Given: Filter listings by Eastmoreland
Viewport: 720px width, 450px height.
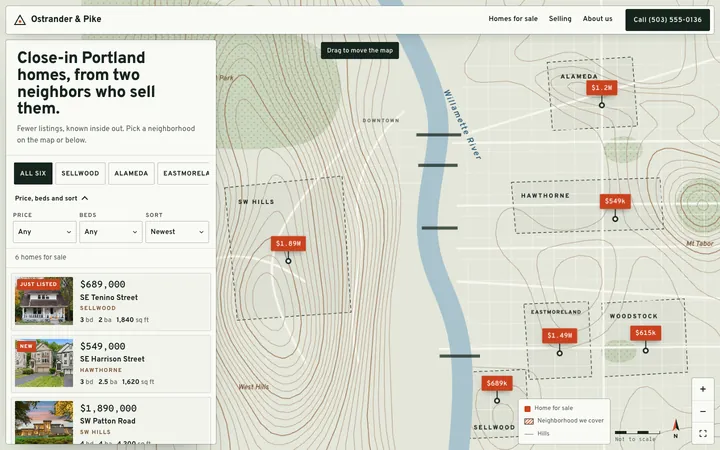Looking at the screenshot, I should pos(184,173).
